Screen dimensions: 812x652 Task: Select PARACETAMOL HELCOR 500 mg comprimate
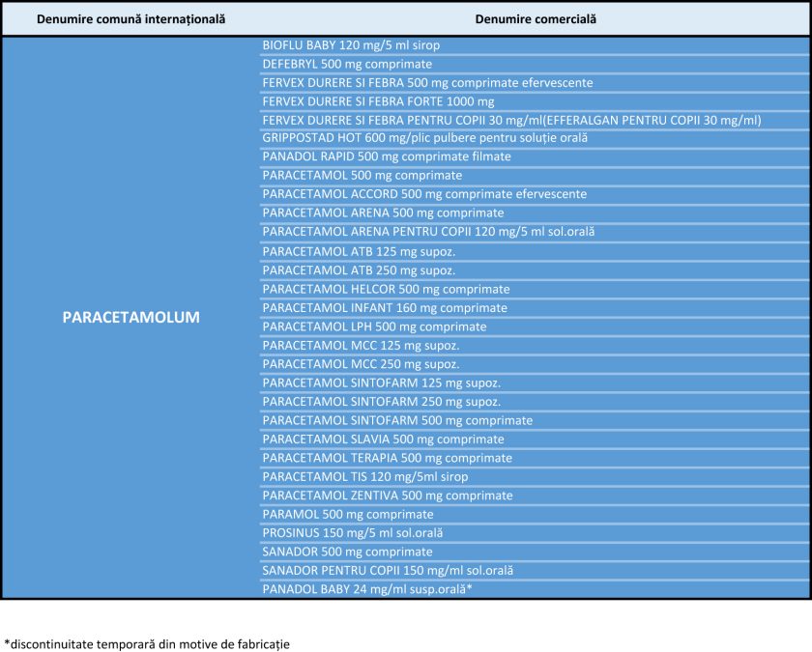pos(535,289)
